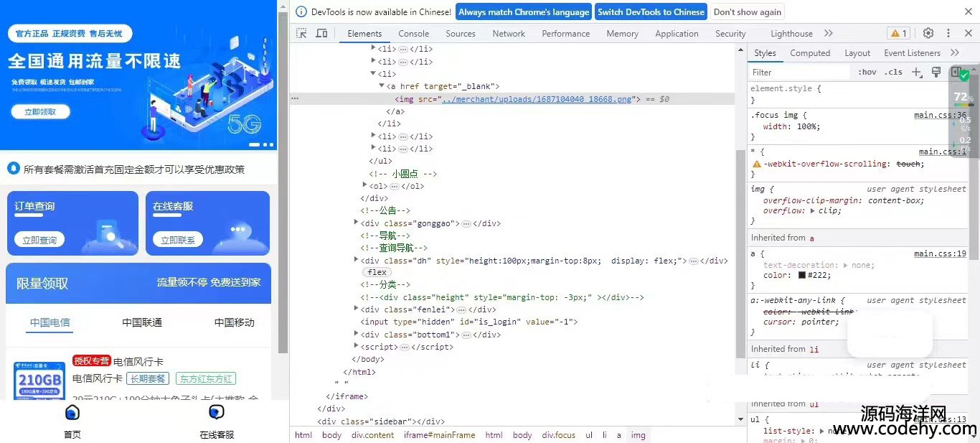Click Switch DevTools to Chinese button
Viewport: 980px width, 443px height.
pyautogui.click(x=651, y=11)
